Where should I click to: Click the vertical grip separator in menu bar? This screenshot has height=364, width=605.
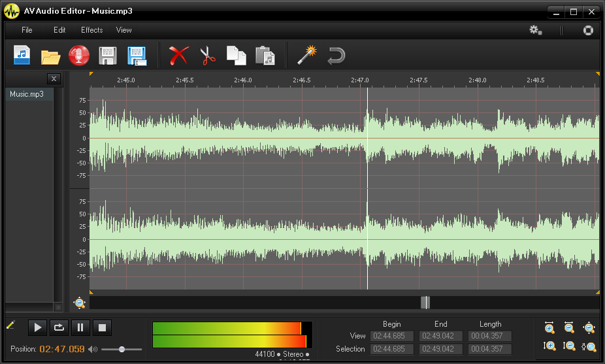(x=562, y=30)
